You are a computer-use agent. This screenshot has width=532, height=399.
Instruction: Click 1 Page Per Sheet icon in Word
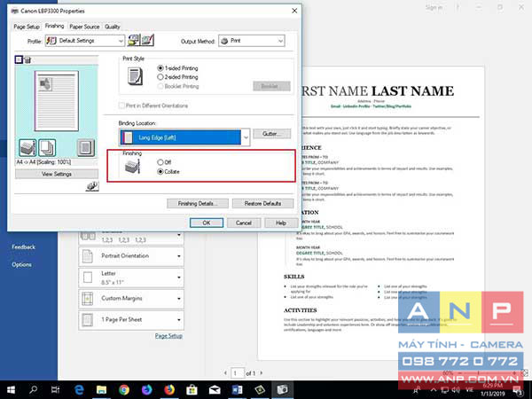tap(88, 319)
